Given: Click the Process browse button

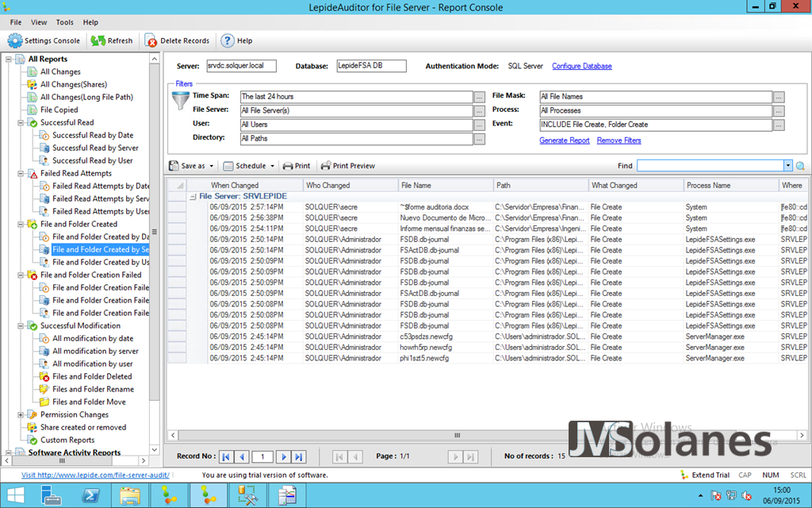Looking at the screenshot, I should 779,111.
